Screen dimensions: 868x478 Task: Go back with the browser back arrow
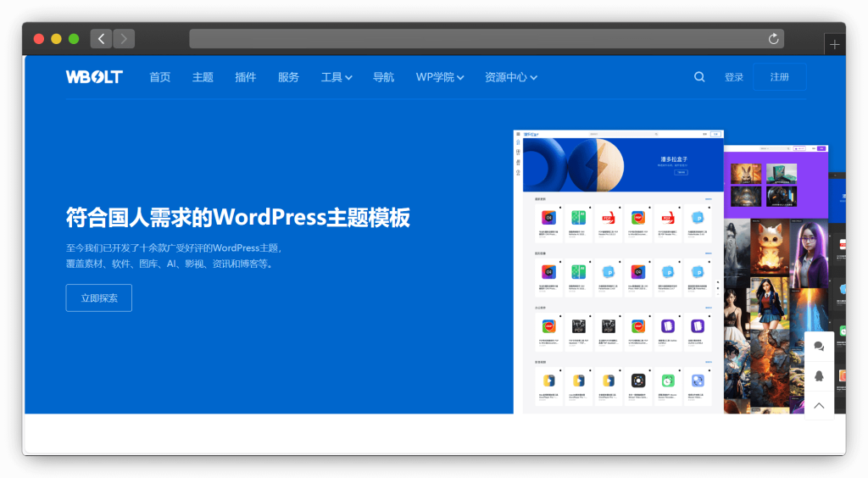click(x=102, y=39)
